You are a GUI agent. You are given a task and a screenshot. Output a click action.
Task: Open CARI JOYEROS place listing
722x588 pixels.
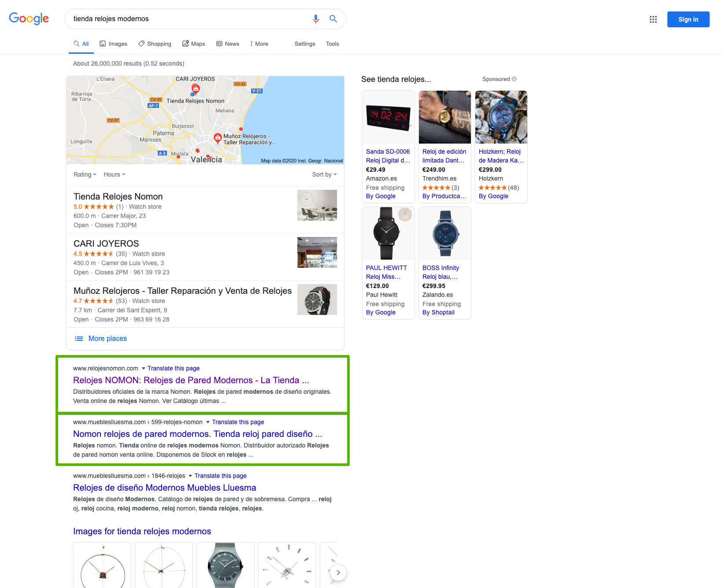(106, 244)
